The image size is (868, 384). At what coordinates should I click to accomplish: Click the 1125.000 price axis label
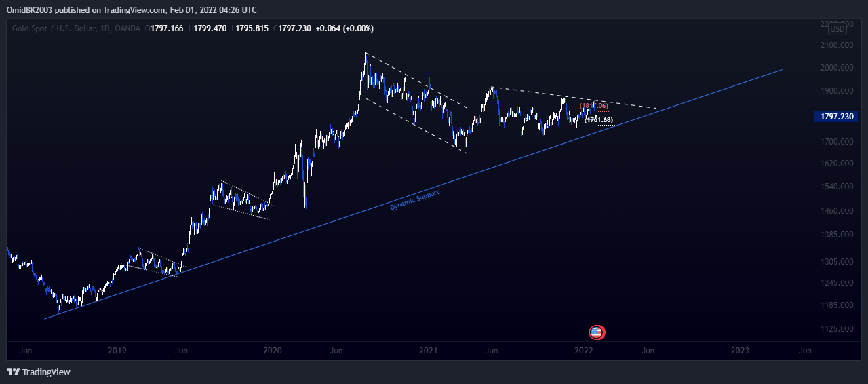click(x=835, y=329)
